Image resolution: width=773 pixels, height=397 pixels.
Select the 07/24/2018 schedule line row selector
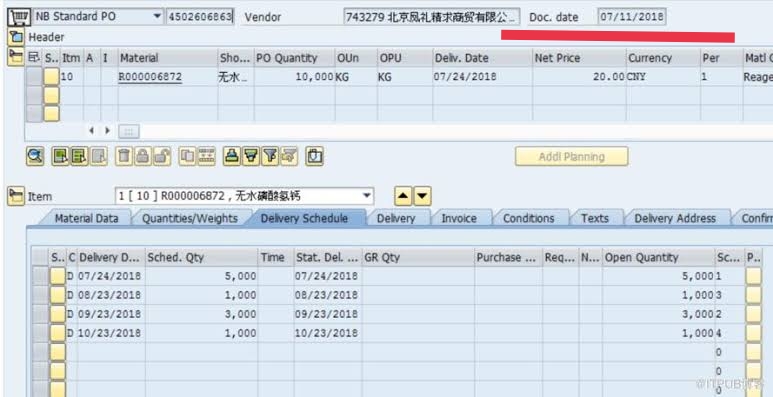tap(40, 276)
